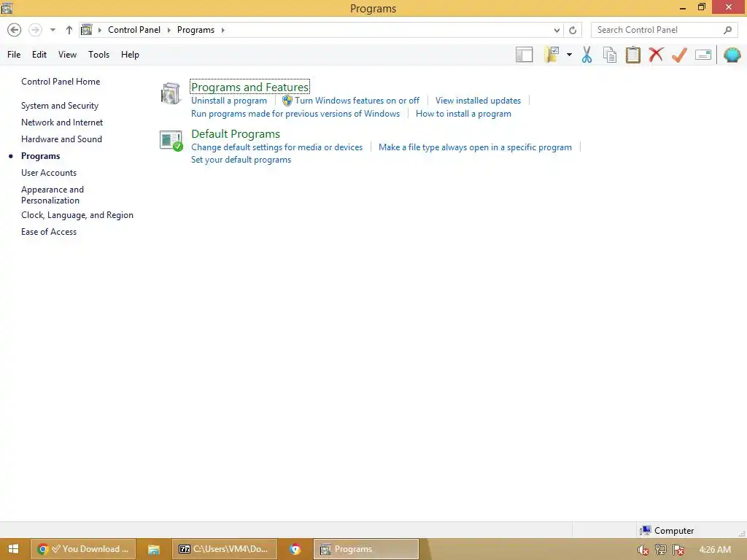Open the View menu
The height and width of the screenshot is (560, 747).
click(x=67, y=55)
